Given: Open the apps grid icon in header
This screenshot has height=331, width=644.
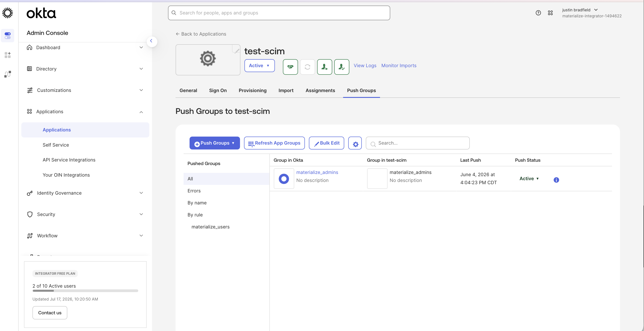Looking at the screenshot, I should click(x=550, y=13).
